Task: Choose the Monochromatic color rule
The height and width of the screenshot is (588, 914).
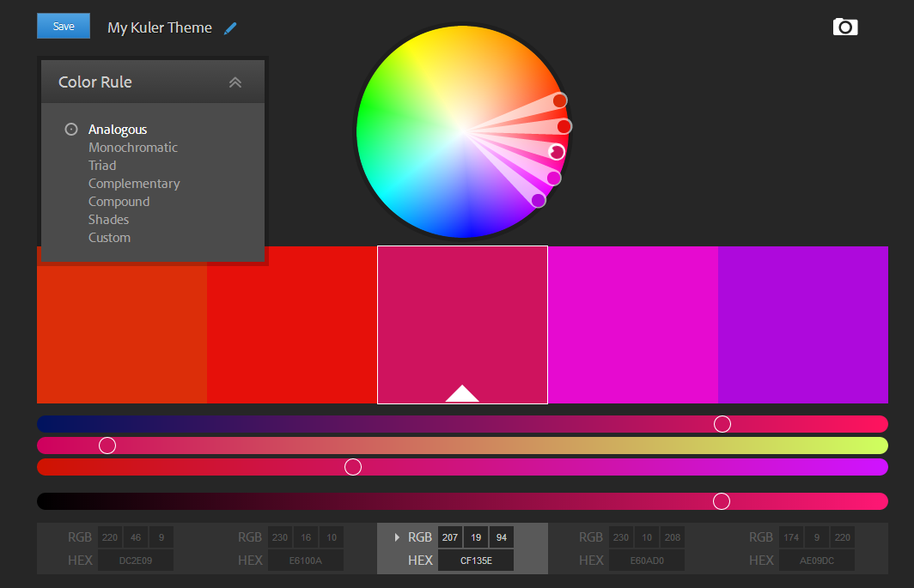Action: click(133, 148)
